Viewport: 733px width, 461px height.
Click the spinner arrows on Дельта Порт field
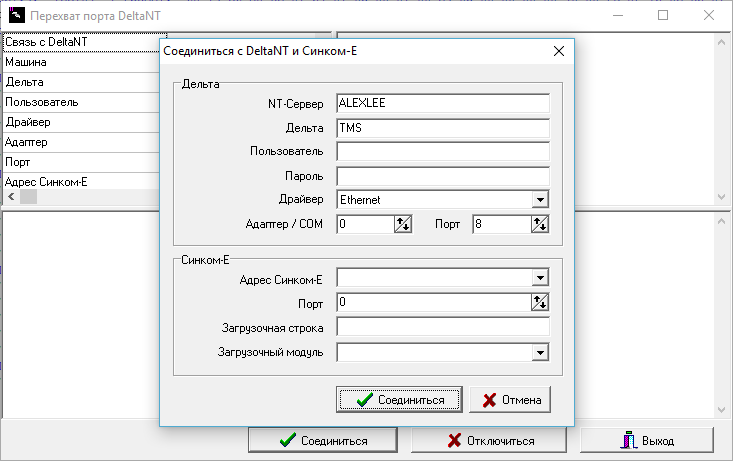point(539,225)
